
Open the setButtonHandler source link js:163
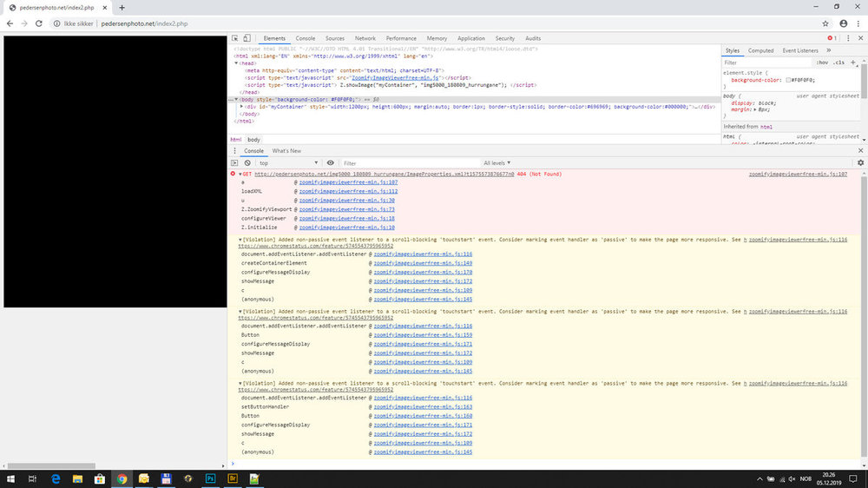point(423,406)
